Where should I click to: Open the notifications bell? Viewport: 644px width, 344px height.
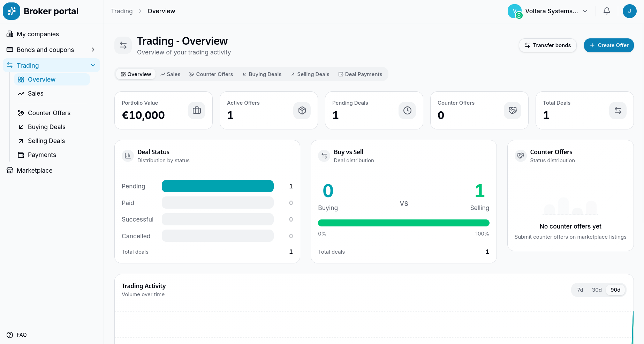tap(607, 11)
